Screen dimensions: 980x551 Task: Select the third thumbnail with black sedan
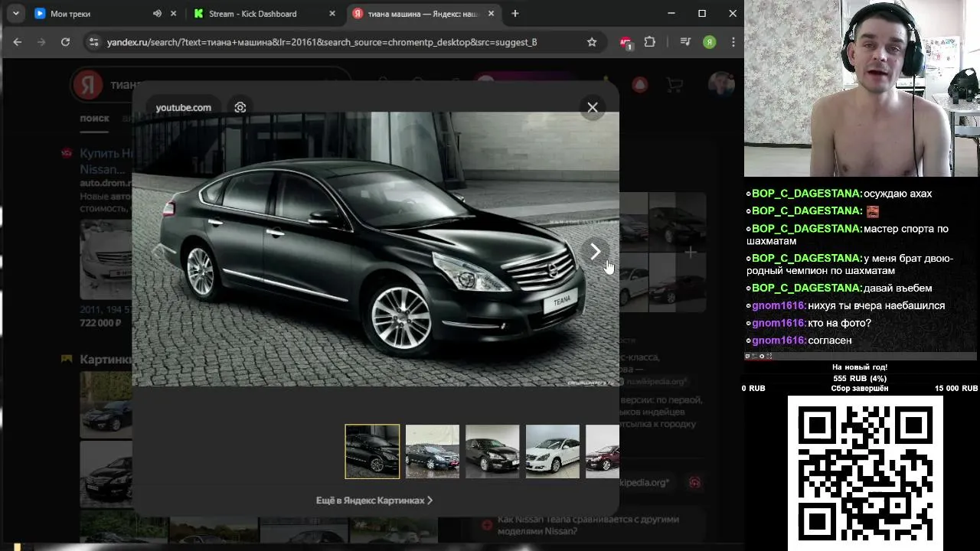point(492,452)
